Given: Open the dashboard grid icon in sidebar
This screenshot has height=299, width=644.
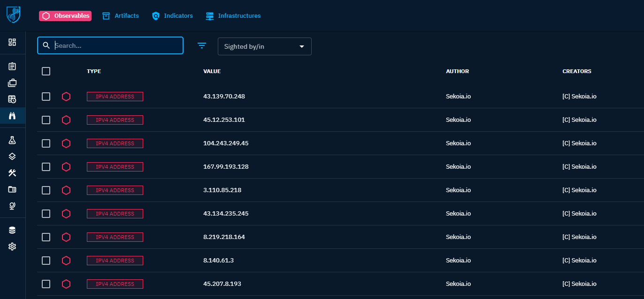Looking at the screenshot, I should point(12,42).
